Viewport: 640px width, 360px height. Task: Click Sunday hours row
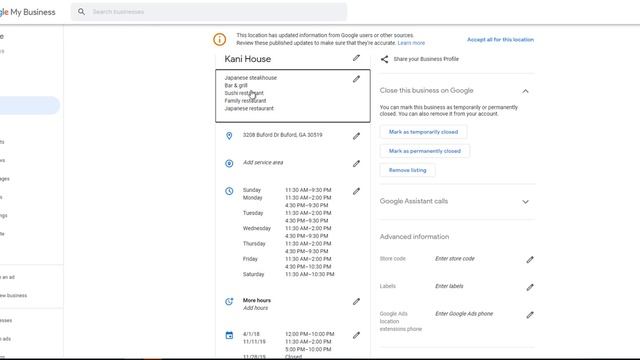coord(287,190)
